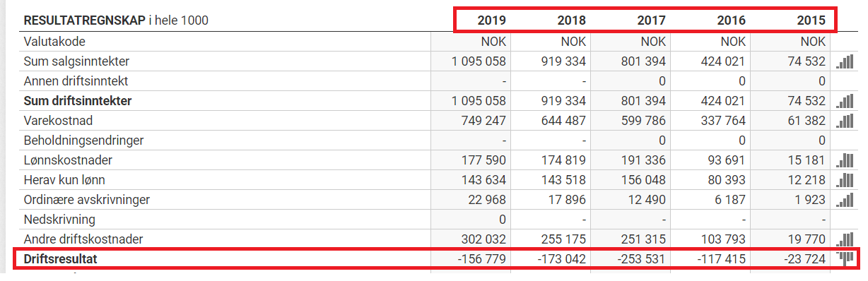Click the 2016 Varekostnad value 337 764
This screenshot has height=281, width=868.
(x=722, y=121)
